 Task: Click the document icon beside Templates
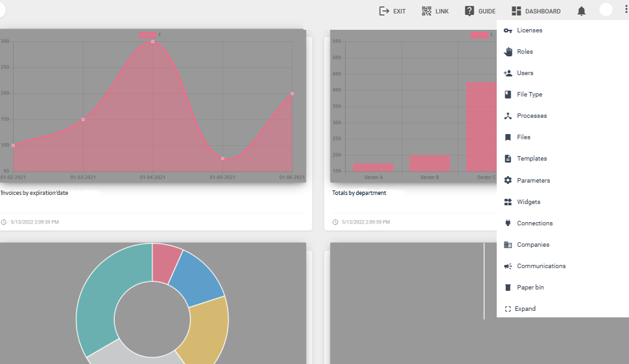pyautogui.click(x=508, y=158)
